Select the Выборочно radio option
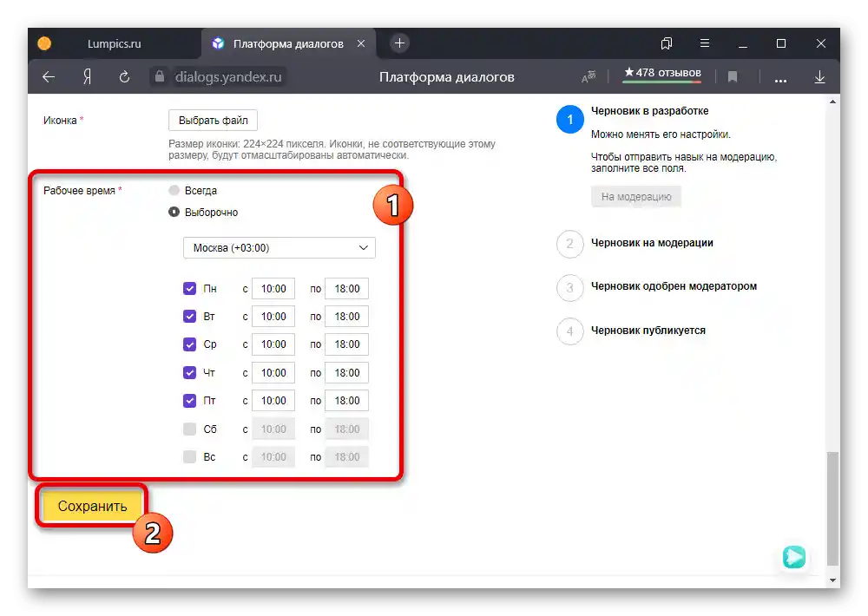The width and height of the screenshot is (868, 616). coord(174,212)
